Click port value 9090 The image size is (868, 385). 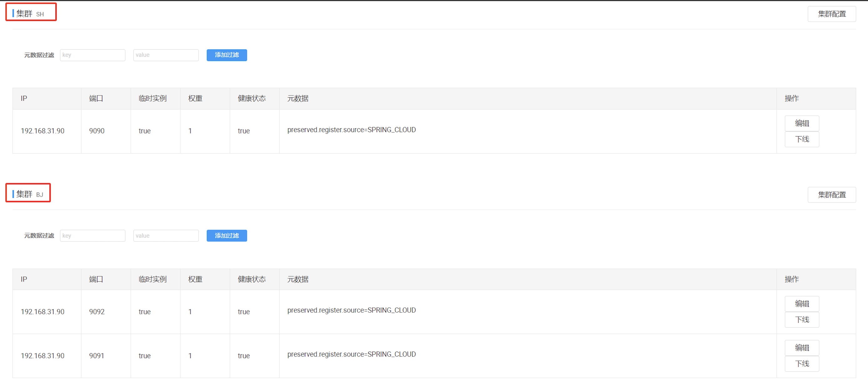pyautogui.click(x=97, y=131)
